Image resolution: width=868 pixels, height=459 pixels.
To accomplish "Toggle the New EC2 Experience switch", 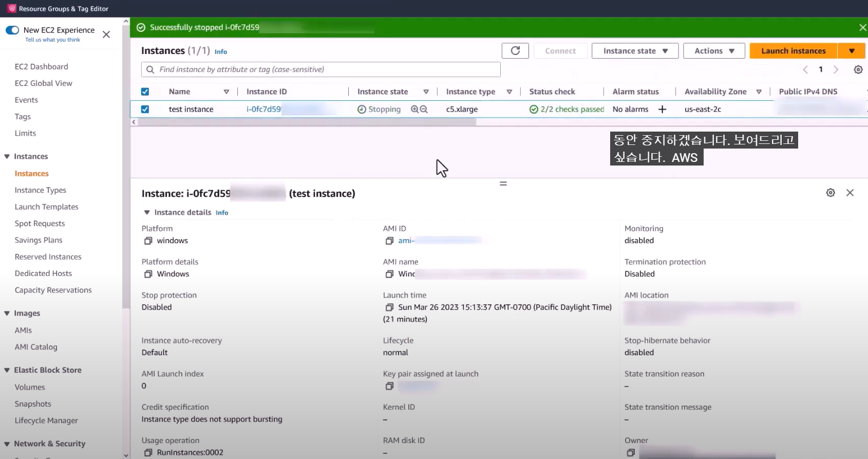I will tap(12, 30).
